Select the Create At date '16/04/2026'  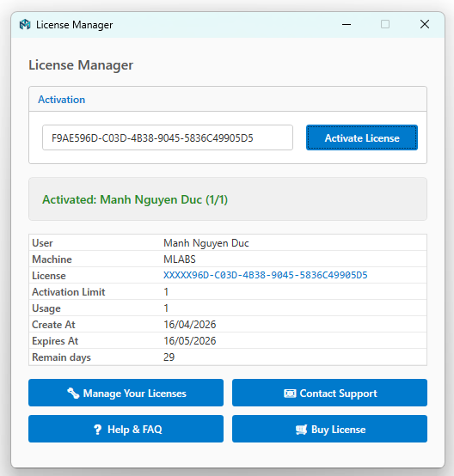(190, 325)
